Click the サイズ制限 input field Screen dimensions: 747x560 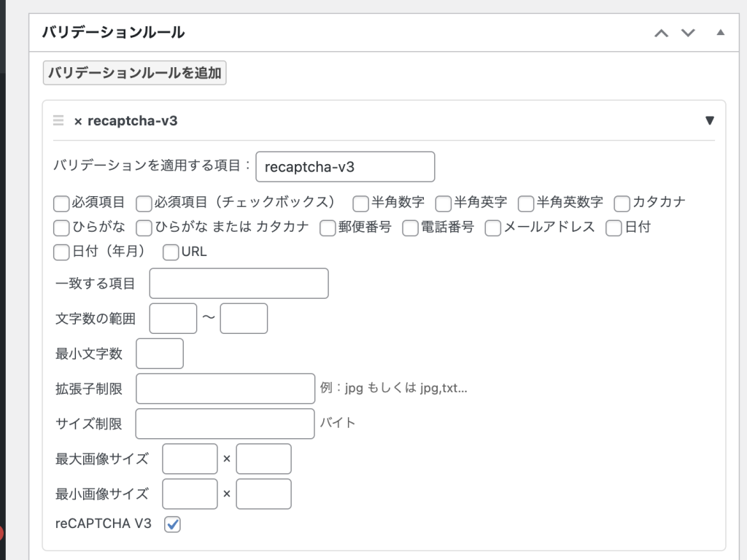[225, 424]
